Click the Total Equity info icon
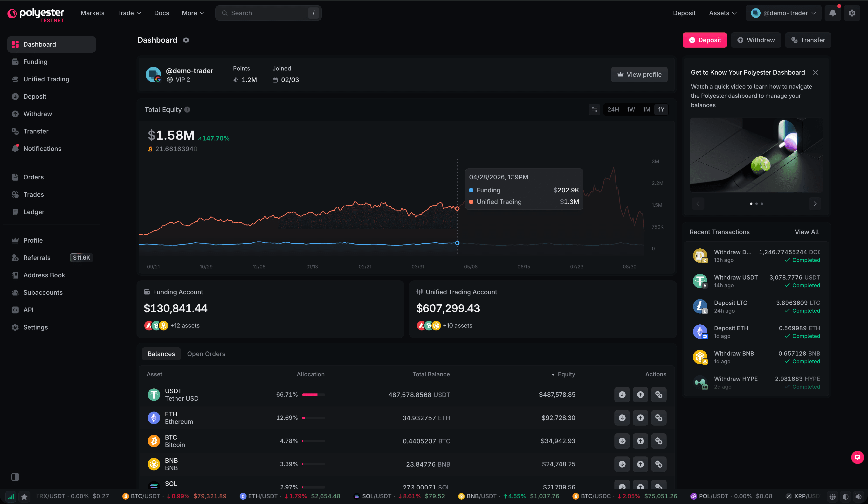The image size is (868, 504). tap(187, 110)
